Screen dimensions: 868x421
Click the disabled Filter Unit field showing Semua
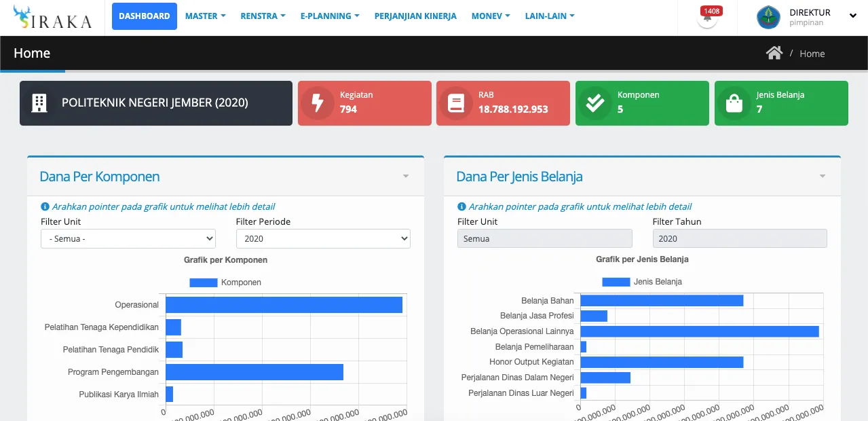tap(545, 238)
